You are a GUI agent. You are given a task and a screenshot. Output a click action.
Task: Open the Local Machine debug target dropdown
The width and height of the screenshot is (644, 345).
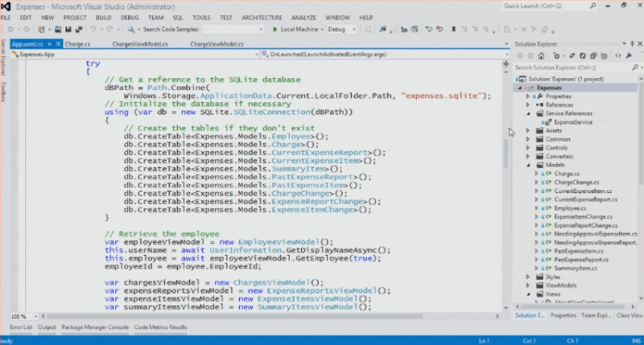click(322, 29)
